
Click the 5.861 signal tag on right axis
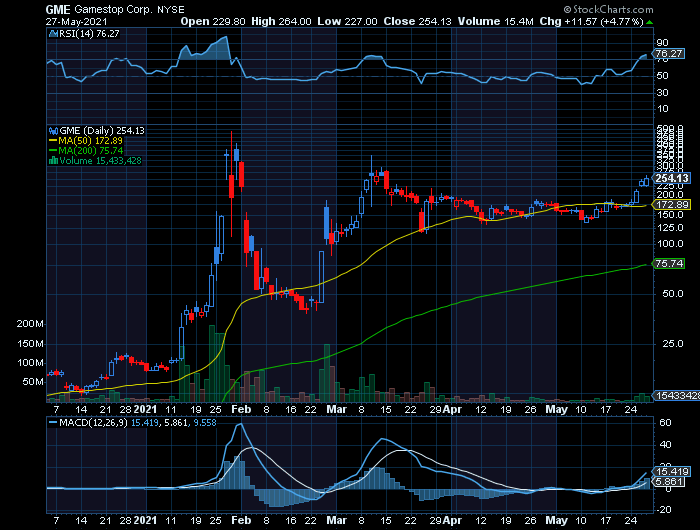669,482
